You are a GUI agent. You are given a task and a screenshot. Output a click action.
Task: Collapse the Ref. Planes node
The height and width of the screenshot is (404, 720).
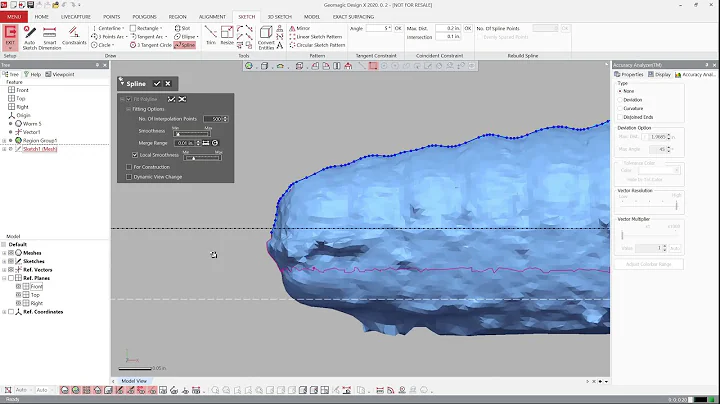(x=4, y=278)
